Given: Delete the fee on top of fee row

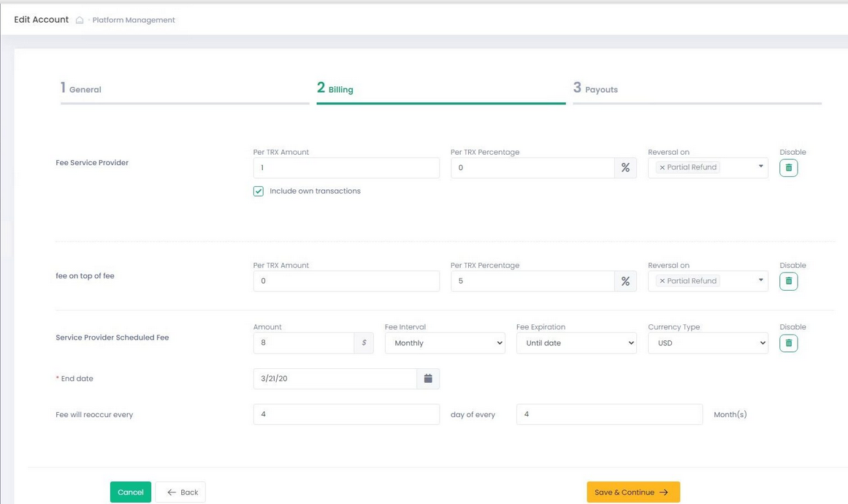Looking at the screenshot, I should (788, 281).
